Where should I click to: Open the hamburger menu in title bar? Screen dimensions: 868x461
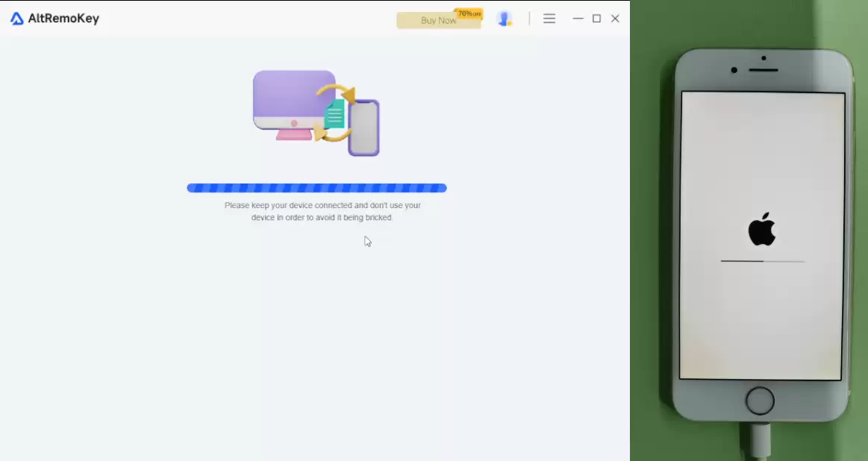549,18
